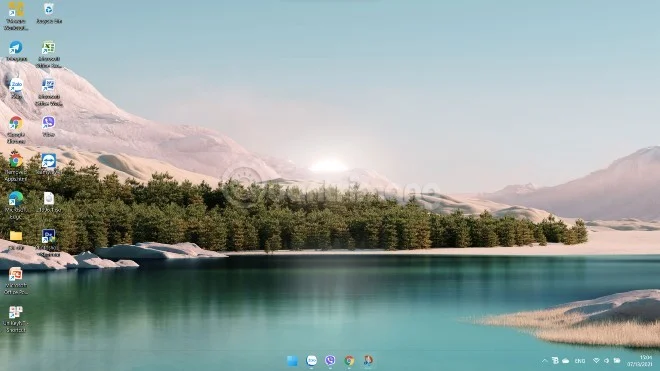Open the Windows Start menu
The width and height of the screenshot is (660, 371).
[x=292, y=360]
